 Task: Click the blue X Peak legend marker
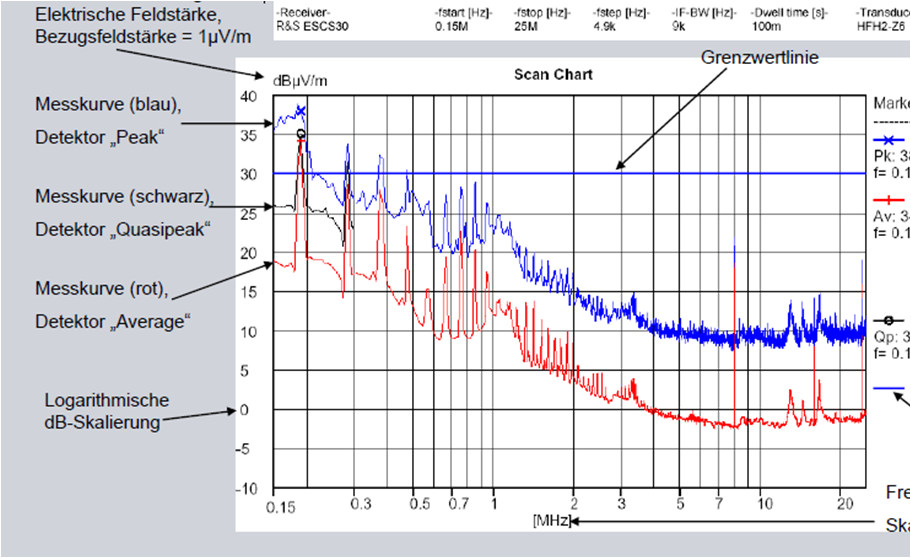889,140
